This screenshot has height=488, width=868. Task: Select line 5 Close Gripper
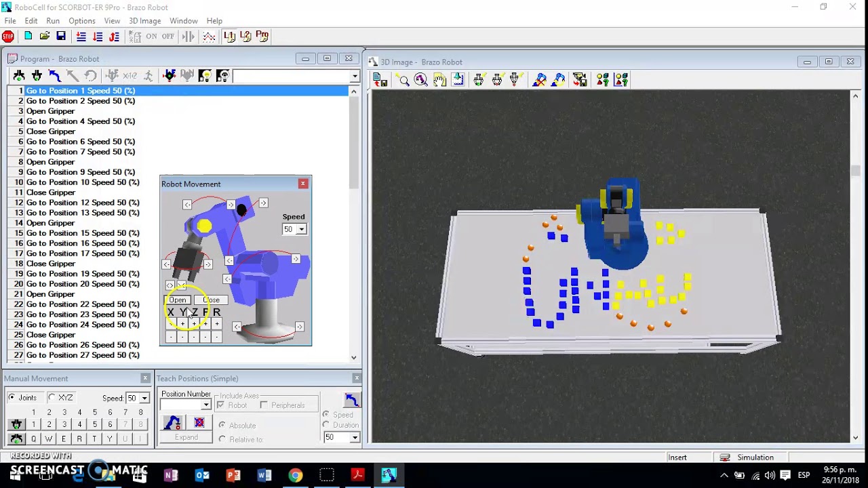click(50, 131)
